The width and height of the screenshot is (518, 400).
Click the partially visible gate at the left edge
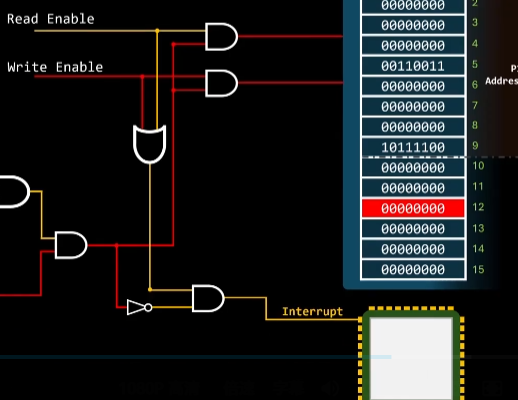pyautogui.click(x=15, y=192)
